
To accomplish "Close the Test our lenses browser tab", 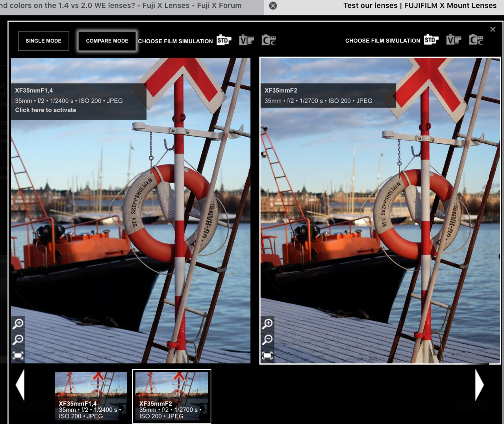I will [x=273, y=6].
